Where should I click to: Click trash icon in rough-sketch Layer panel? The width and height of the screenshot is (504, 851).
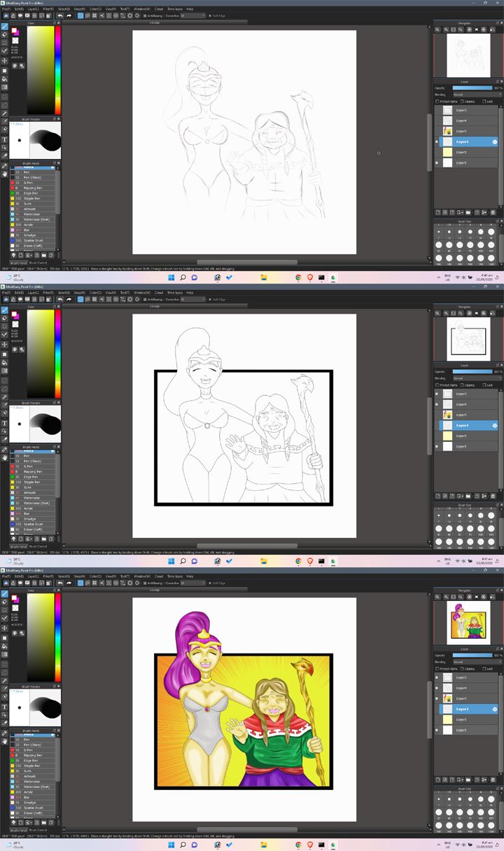point(493,212)
